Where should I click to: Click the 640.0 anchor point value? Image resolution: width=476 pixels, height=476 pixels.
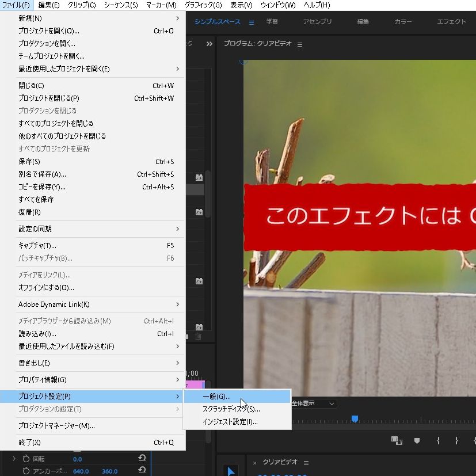(x=81, y=471)
